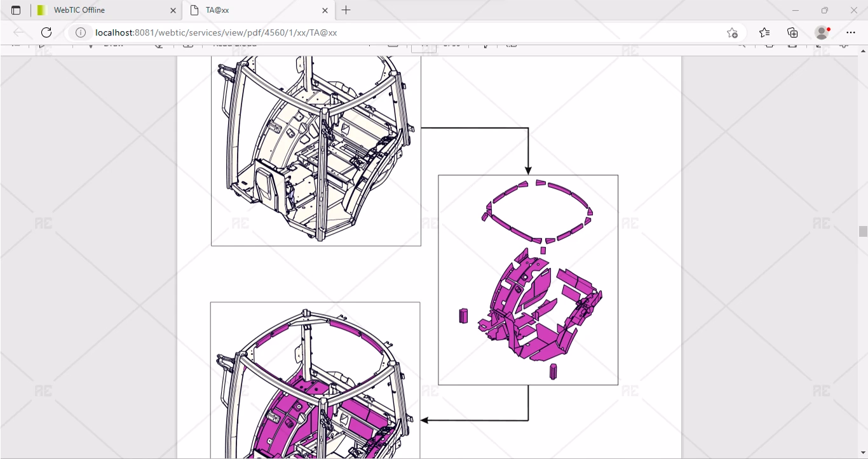The width and height of the screenshot is (868, 459).
Task: Expand the Settings and more menu
Action: [851, 32]
